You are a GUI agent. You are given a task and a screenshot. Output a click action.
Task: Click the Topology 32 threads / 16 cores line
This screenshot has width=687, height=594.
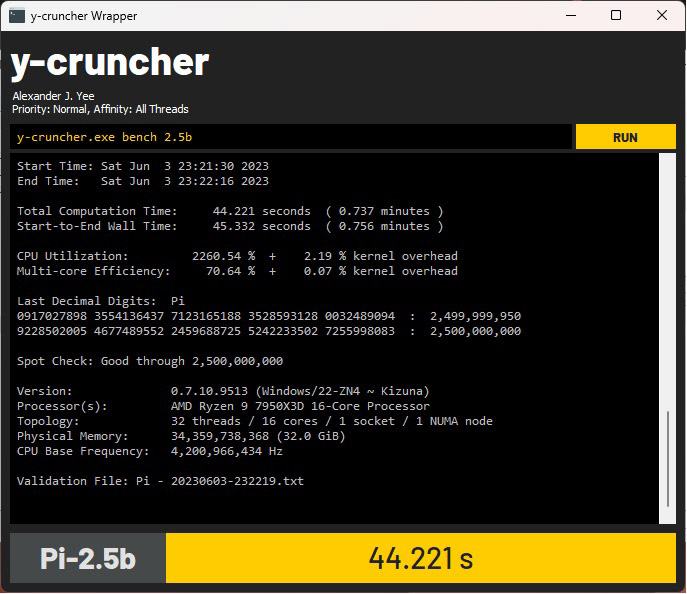click(x=255, y=421)
